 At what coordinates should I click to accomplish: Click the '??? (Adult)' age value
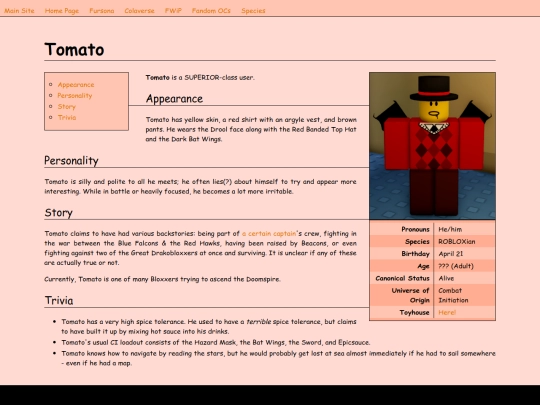pyautogui.click(x=456, y=266)
